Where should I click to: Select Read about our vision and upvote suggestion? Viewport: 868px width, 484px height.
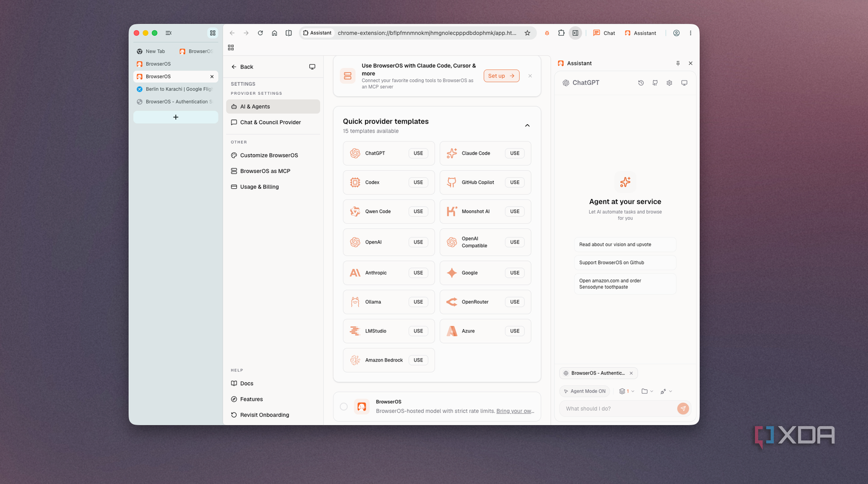tap(625, 245)
